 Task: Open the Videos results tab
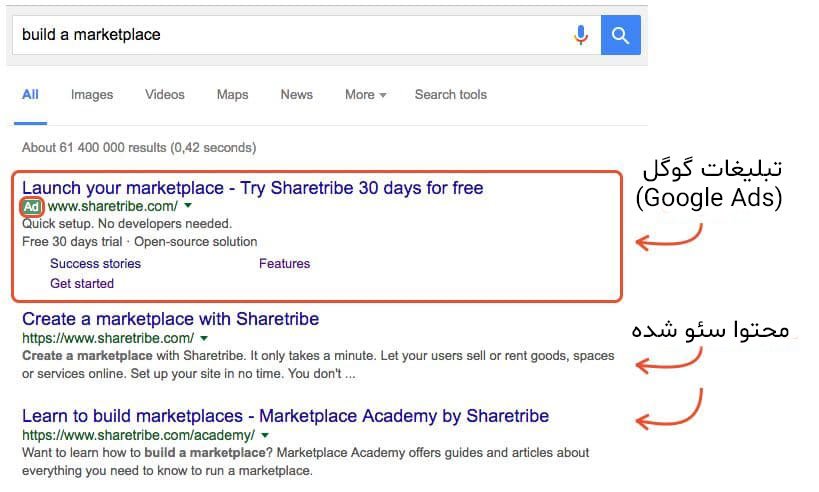(x=165, y=95)
